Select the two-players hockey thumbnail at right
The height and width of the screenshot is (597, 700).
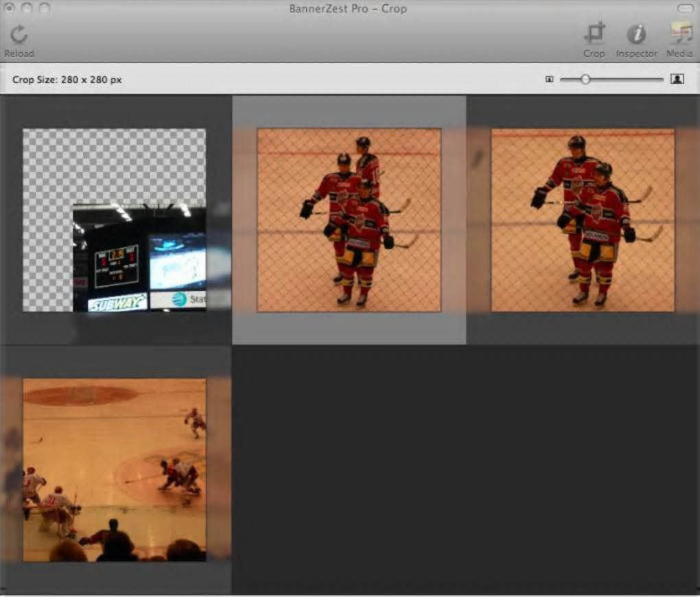[x=583, y=220]
